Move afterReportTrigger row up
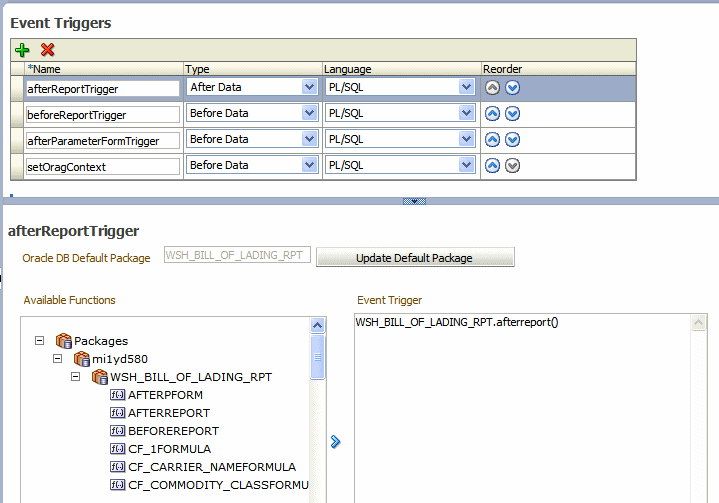The height and width of the screenshot is (503, 719). [492, 88]
